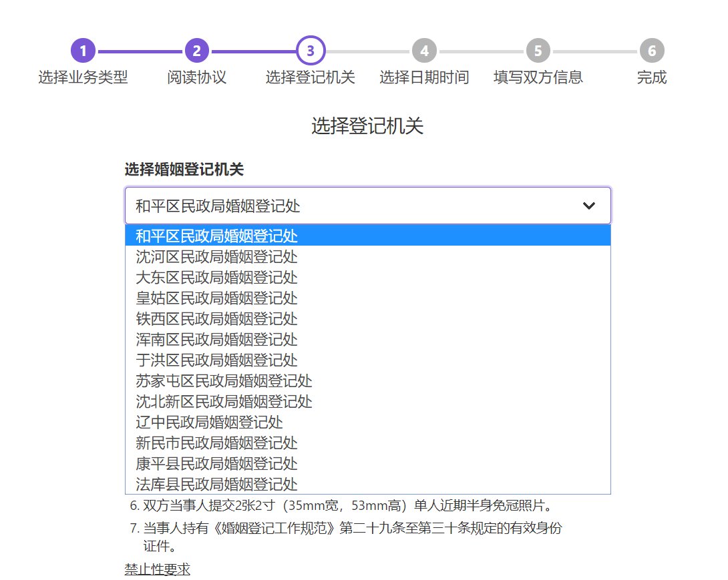The image size is (728, 580).
Task: Click the current step 3 circle
Action: point(311,51)
